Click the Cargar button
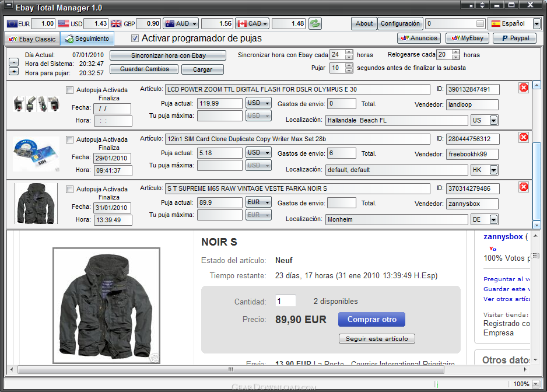The height and width of the screenshot is (392, 547). pos(203,69)
